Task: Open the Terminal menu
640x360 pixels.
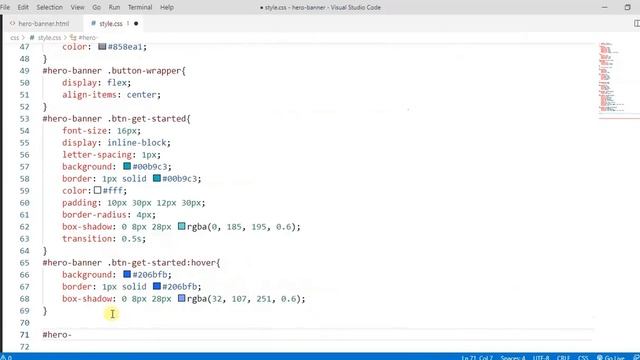Action: pyautogui.click(x=140, y=7)
